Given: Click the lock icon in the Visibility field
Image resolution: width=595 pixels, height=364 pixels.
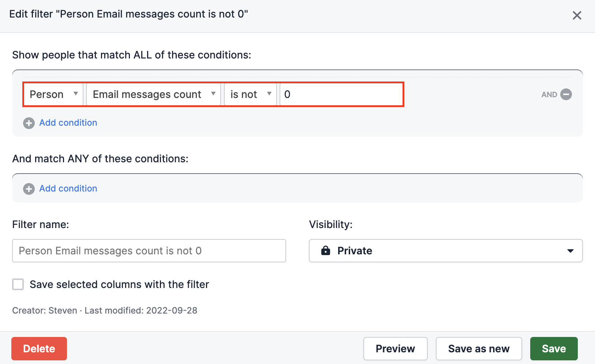Looking at the screenshot, I should click(325, 251).
